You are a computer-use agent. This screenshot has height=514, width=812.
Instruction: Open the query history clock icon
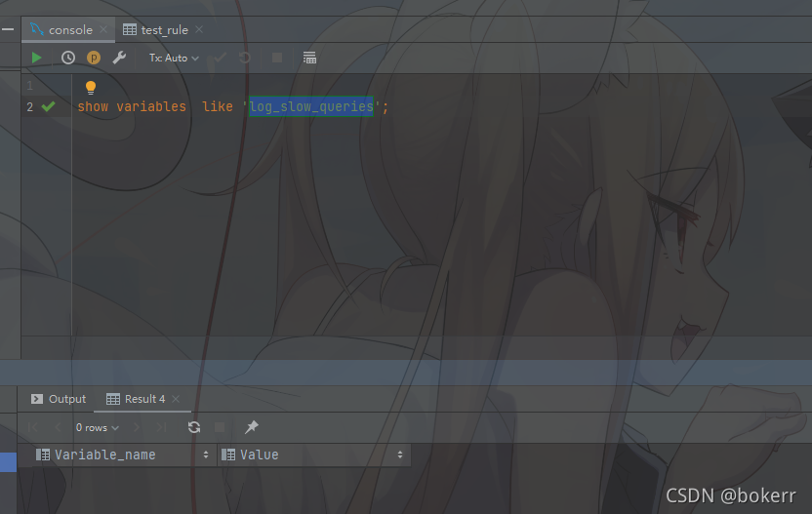pos(68,58)
